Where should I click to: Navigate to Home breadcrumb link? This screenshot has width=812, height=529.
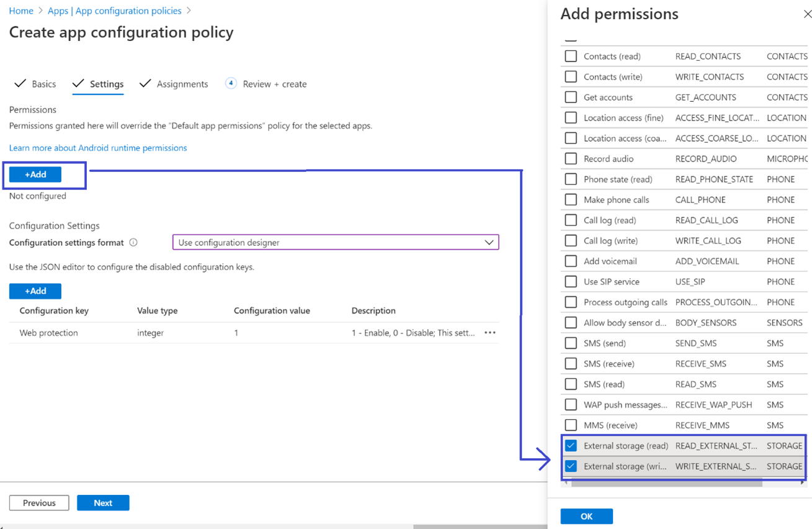[21, 11]
